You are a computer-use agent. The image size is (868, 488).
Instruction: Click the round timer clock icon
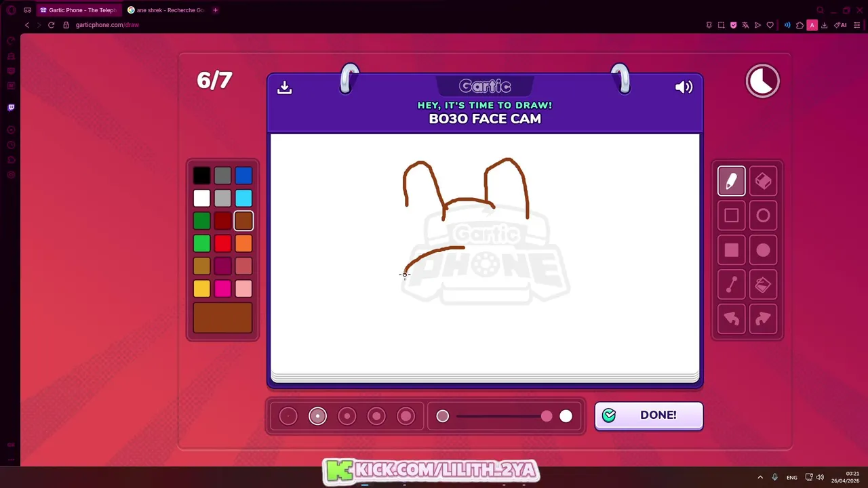tap(763, 81)
